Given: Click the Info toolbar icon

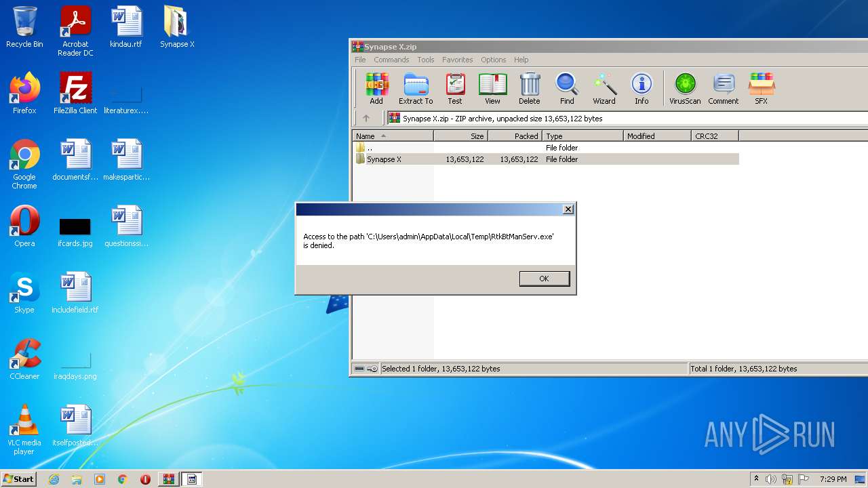Looking at the screenshot, I should [x=642, y=89].
